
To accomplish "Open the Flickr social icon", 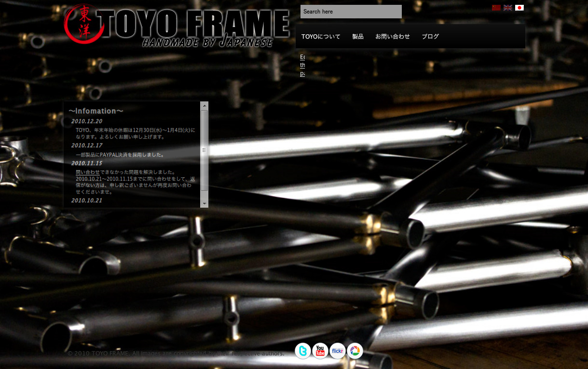I will 338,351.
